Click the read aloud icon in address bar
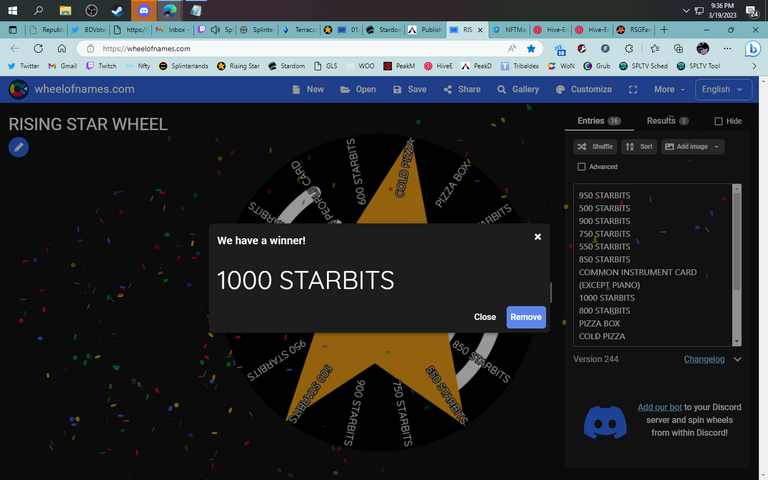This screenshot has height=480, width=768. [x=512, y=48]
